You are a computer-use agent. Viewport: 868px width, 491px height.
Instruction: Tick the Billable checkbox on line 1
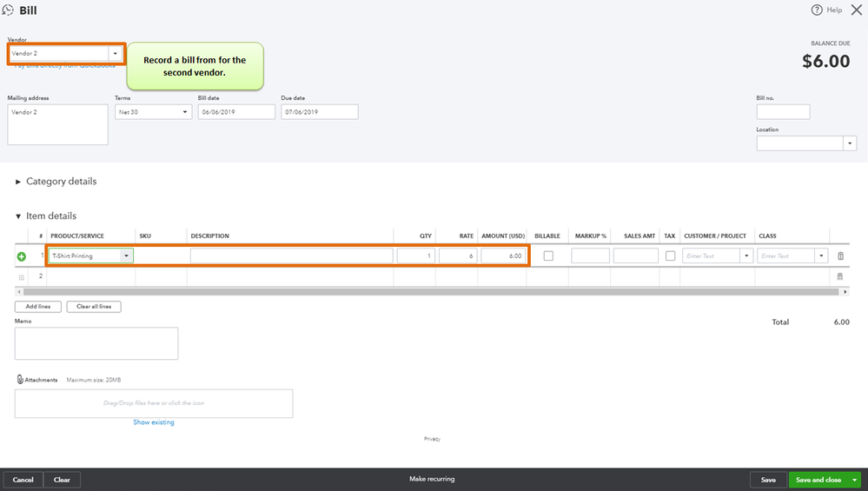point(548,255)
